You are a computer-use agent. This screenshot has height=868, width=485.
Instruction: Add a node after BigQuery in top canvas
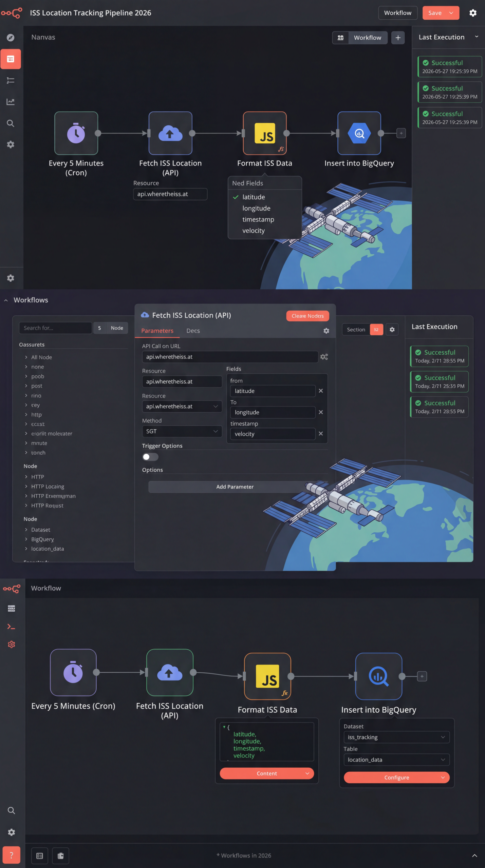(x=401, y=133)
